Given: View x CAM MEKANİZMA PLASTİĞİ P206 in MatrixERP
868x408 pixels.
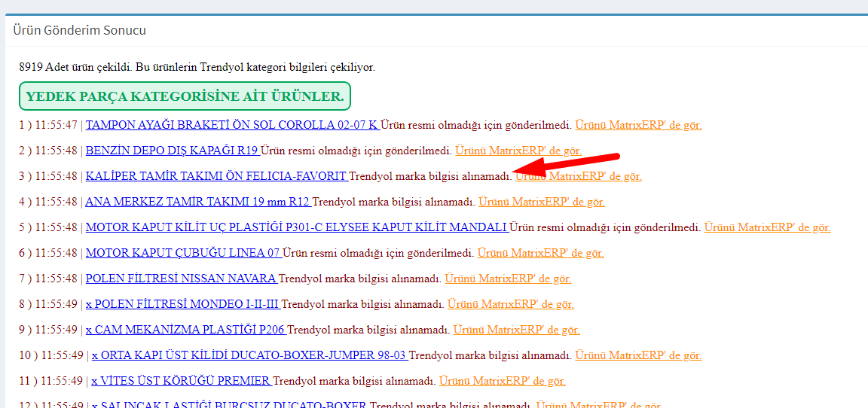Looking at the screenshot, I should 516,330.
